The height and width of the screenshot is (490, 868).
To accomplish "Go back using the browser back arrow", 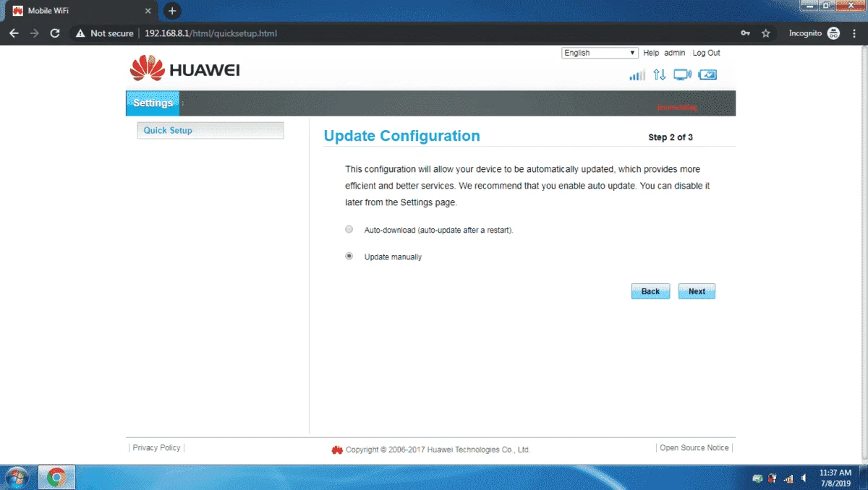I will (x=14, y=33).
